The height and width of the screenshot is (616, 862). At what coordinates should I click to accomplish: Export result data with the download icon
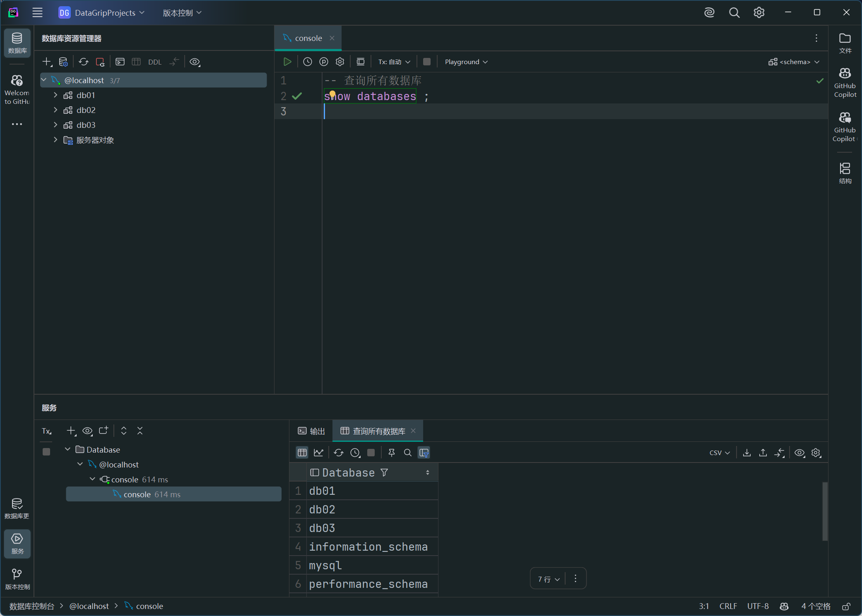[x=746, y=453]
